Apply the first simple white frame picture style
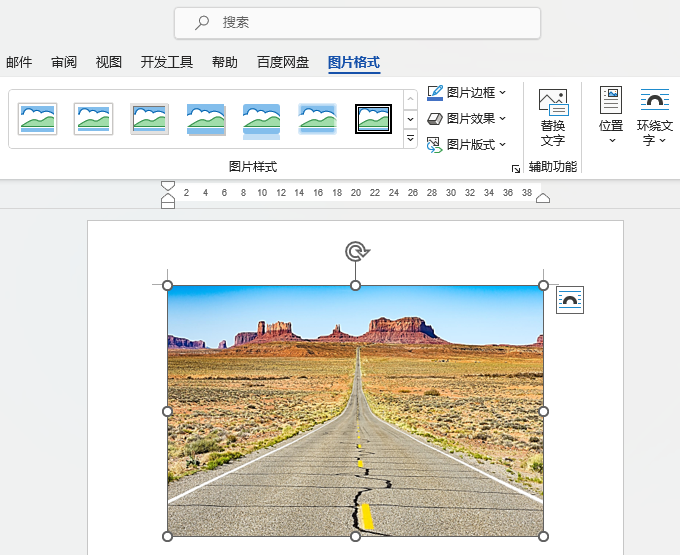Screen dimensions: 680x555 click(38, 119)
